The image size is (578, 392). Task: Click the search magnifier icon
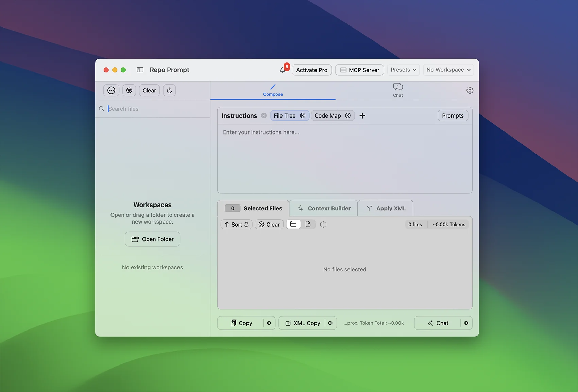tap(101, 109)
